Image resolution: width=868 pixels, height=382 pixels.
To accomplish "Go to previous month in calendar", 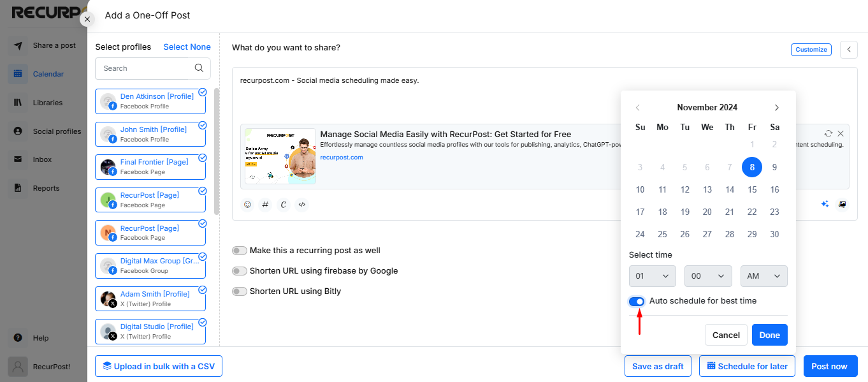I will click(638, 108).
